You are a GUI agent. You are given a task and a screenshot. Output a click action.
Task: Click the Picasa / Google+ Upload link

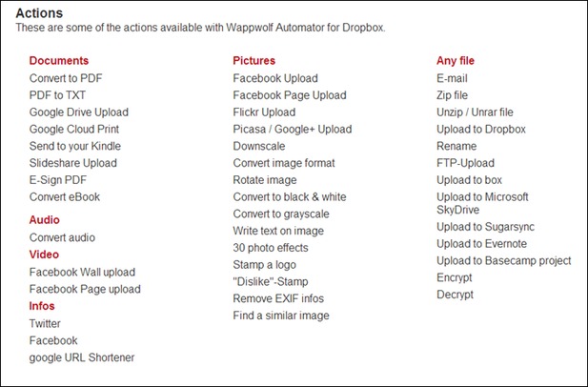[293, 129]
